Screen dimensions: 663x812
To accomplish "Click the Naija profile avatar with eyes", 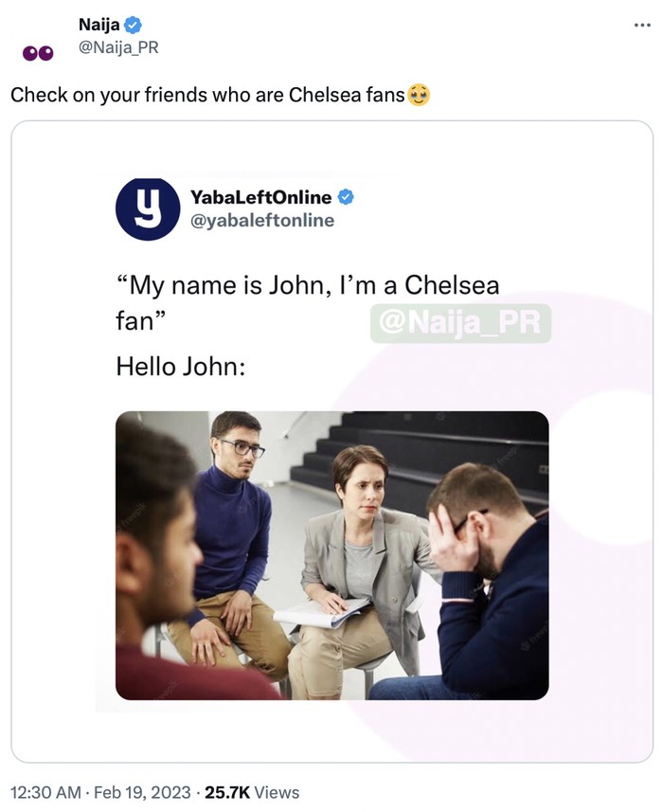I will [x=39, y=53].
